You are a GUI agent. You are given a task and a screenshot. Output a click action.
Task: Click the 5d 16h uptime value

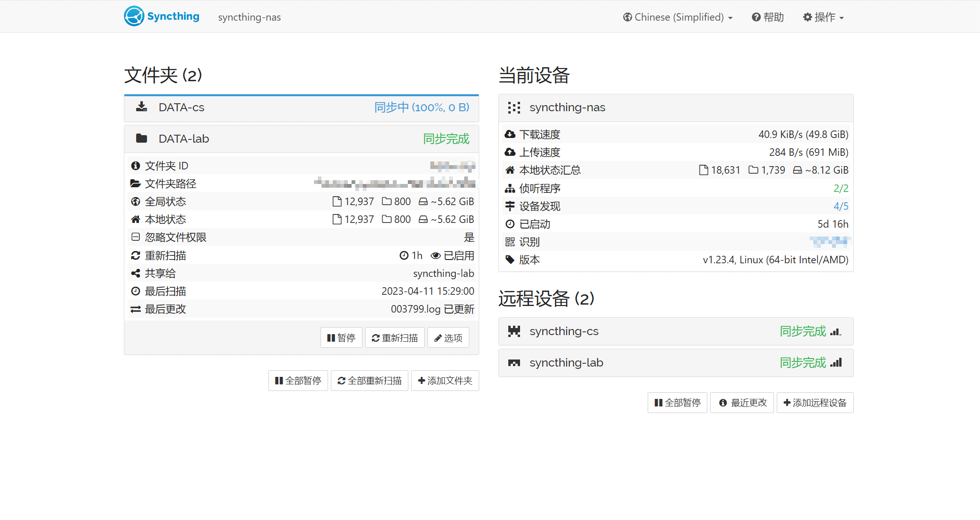coord(833,224)
